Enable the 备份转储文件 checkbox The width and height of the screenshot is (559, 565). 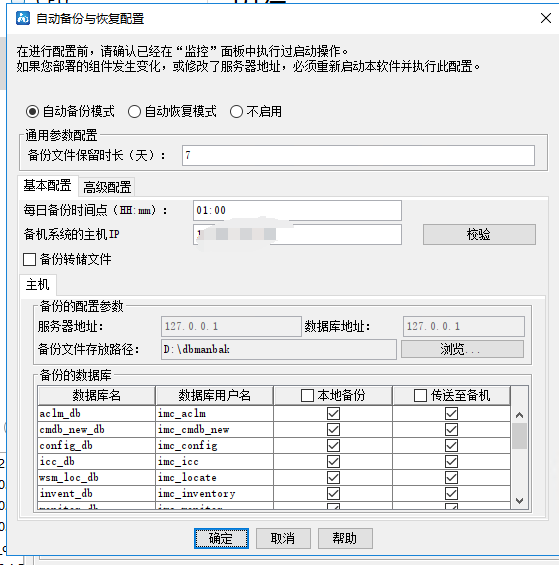[x=29, y=259]
